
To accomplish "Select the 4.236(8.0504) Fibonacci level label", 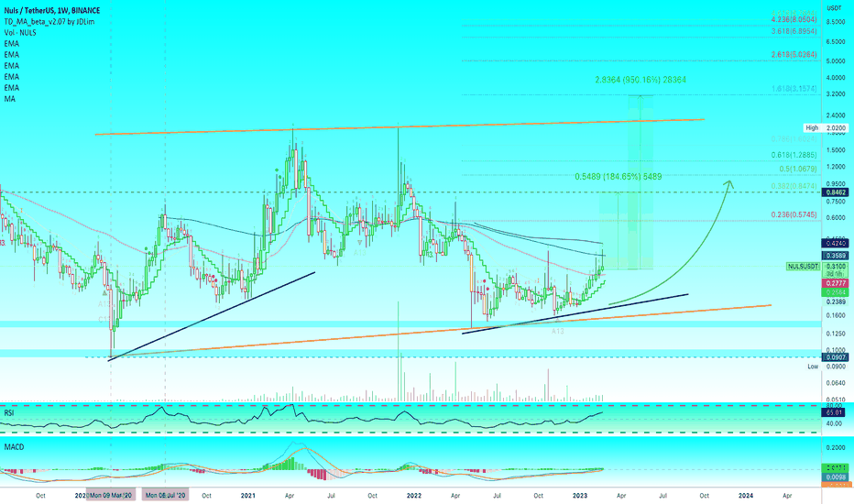I will (x=794, y=19).
